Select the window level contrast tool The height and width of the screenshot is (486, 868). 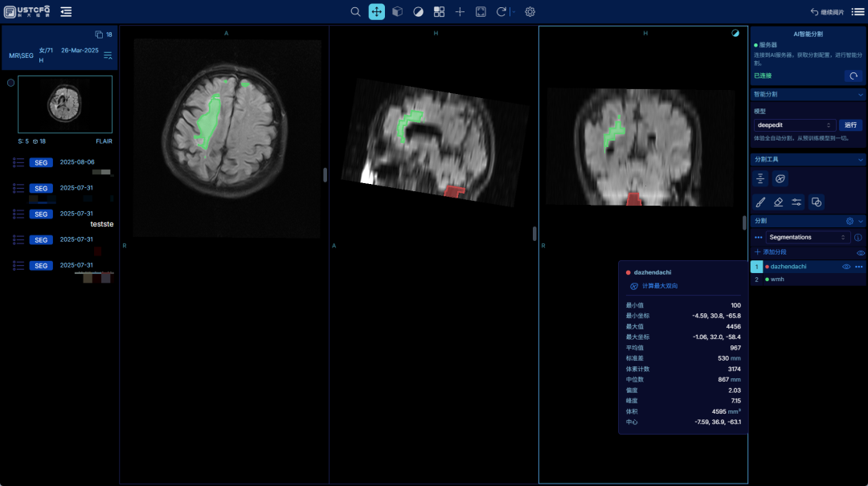[x=418, y=12]
